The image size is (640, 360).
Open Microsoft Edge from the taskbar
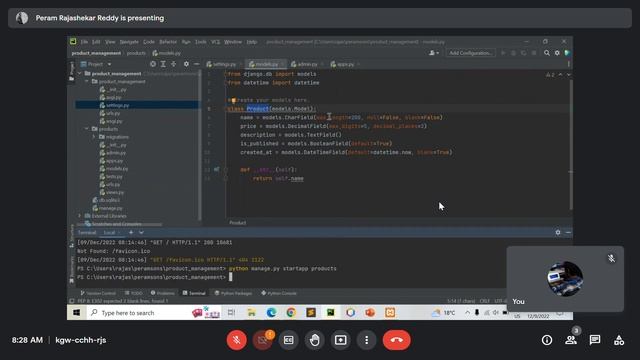271,313
